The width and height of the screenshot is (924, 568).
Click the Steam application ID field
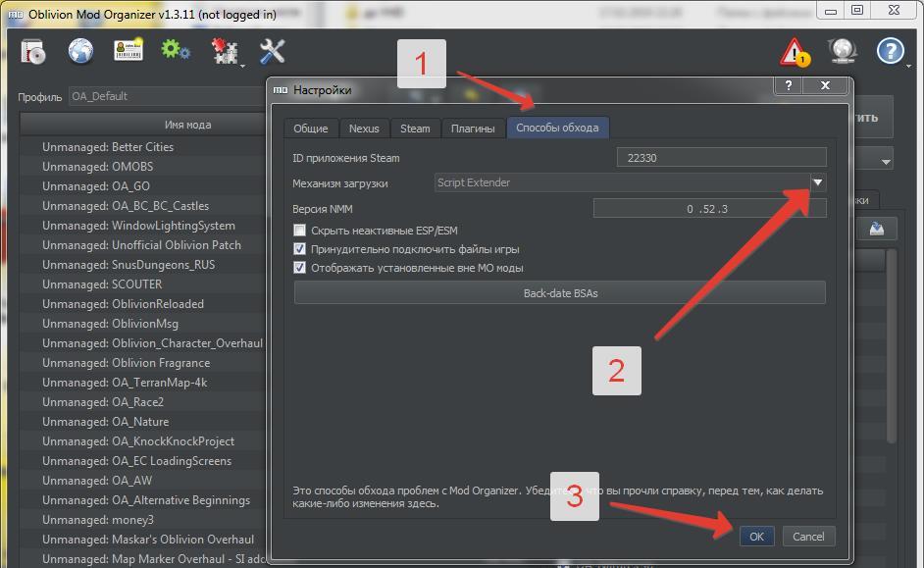tap(721, 158)
